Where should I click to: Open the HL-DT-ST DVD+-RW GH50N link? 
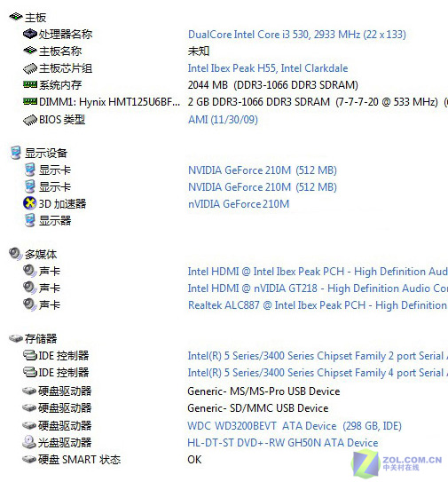tap(283, 443)
